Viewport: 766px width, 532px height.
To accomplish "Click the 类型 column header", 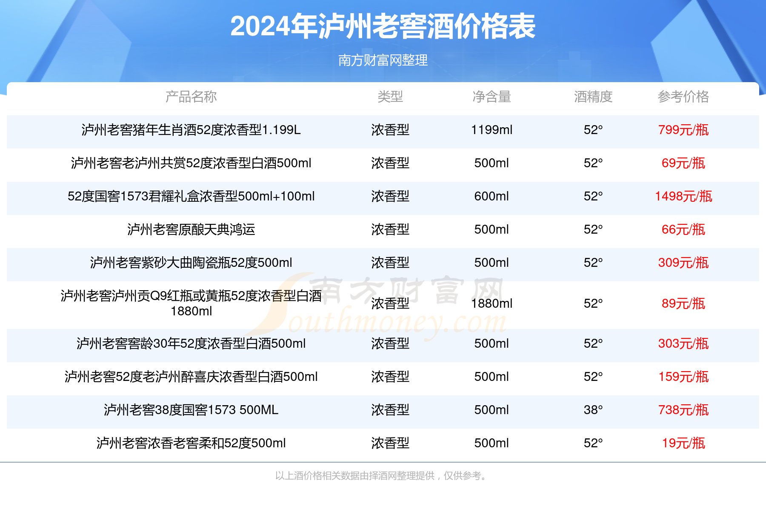I will tap(390, 97).
